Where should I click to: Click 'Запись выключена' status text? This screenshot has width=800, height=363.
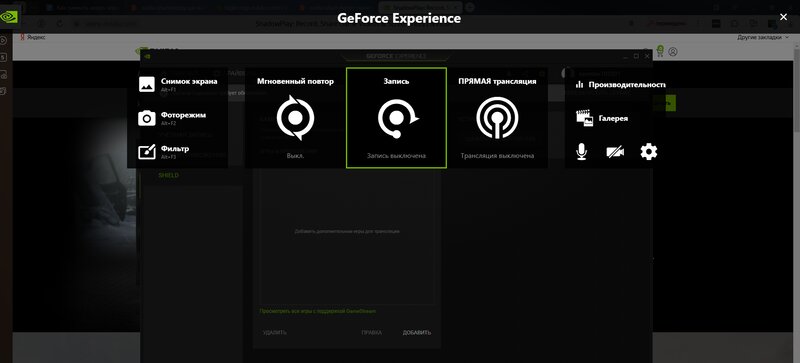click(x=396, y=155)
